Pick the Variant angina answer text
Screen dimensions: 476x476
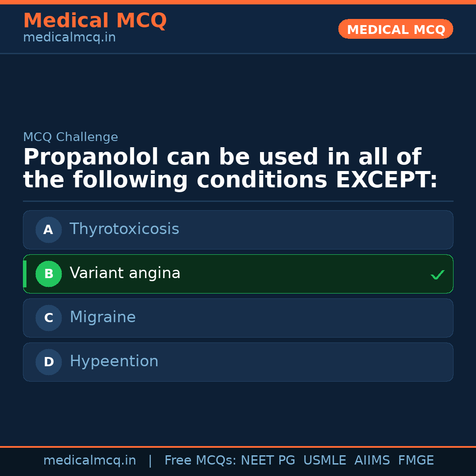pos(125,273)
